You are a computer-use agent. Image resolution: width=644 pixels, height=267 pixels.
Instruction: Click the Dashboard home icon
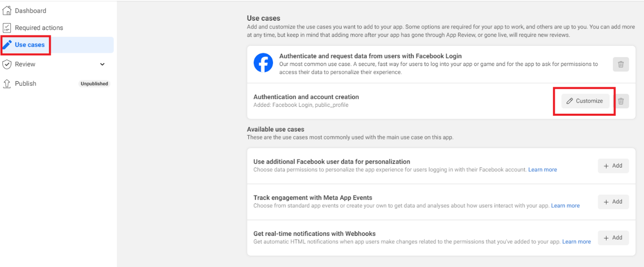tap(7, 11)
